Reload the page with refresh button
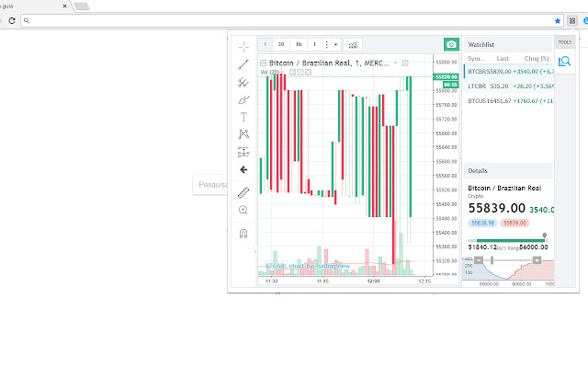This screenshot has width=588, height=368. [x=12, y=20]
